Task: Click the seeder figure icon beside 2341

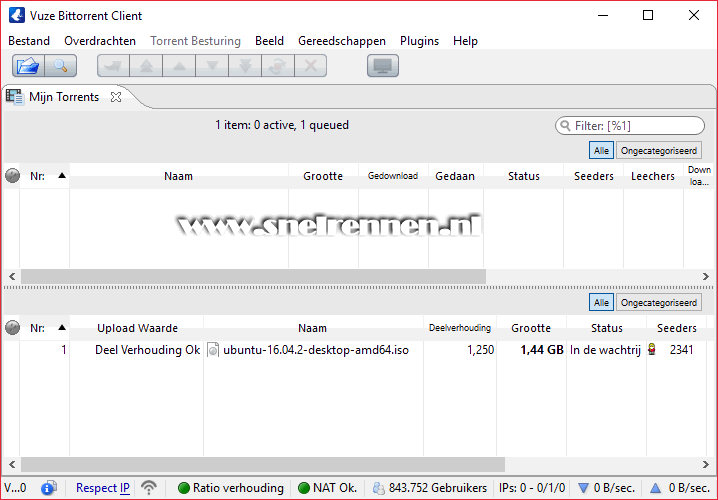Action: [652, 350]
